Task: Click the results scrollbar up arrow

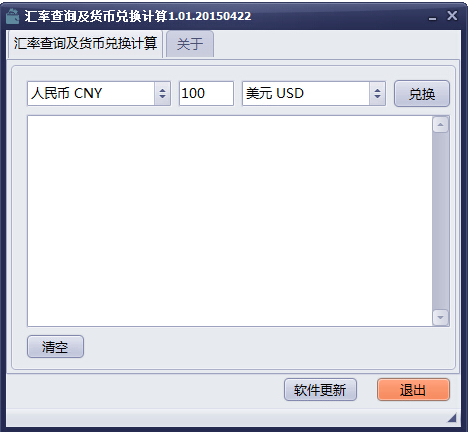Action: point(440,125)
